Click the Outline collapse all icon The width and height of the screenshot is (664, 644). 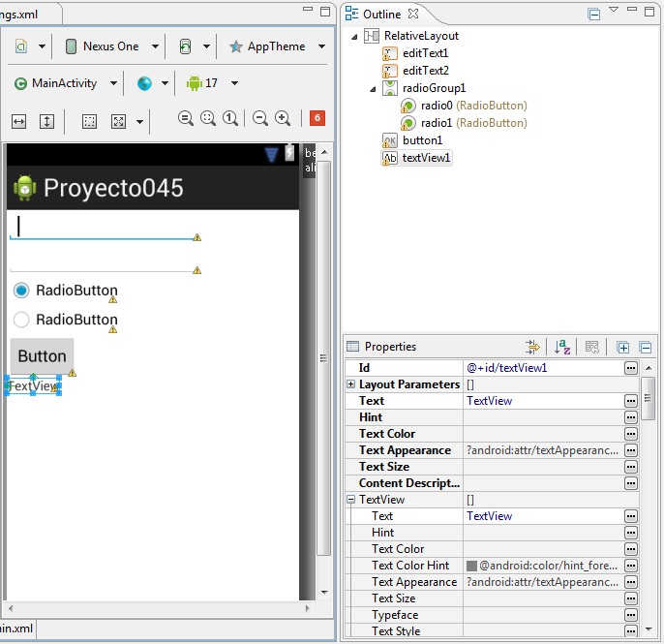coord(593,14)
